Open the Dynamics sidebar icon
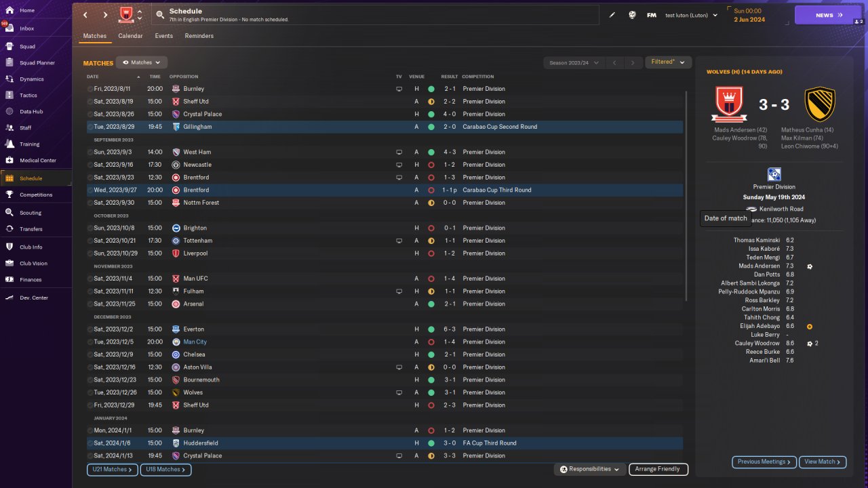Image resolution: width=868 pixels, height=488 pixels. 9,79
